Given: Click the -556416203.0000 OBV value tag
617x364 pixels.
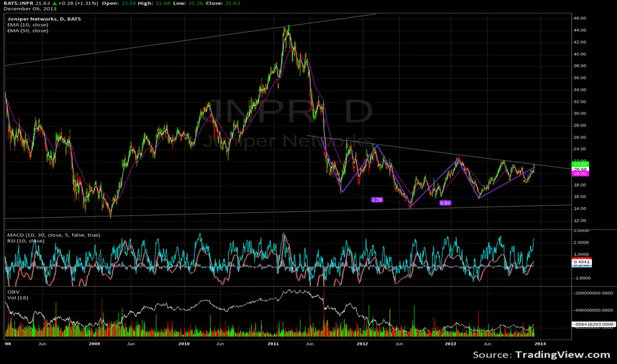Looking at the screenshot, I should pos(593,324).
